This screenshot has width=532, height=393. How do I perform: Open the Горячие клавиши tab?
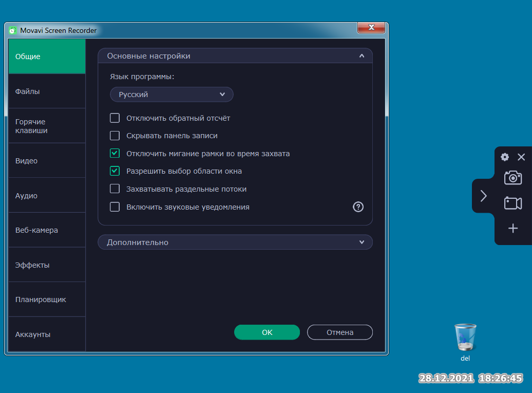pyautogui.click(x=47, y=126)
